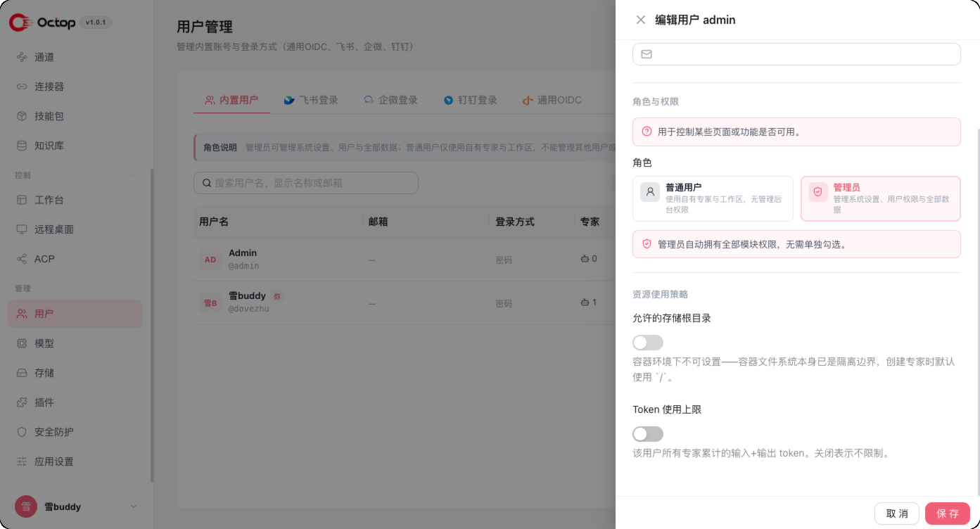Viewport: 980px width, 529px height.
Task: Click the 专家 column header
Action: click(590, 222)
